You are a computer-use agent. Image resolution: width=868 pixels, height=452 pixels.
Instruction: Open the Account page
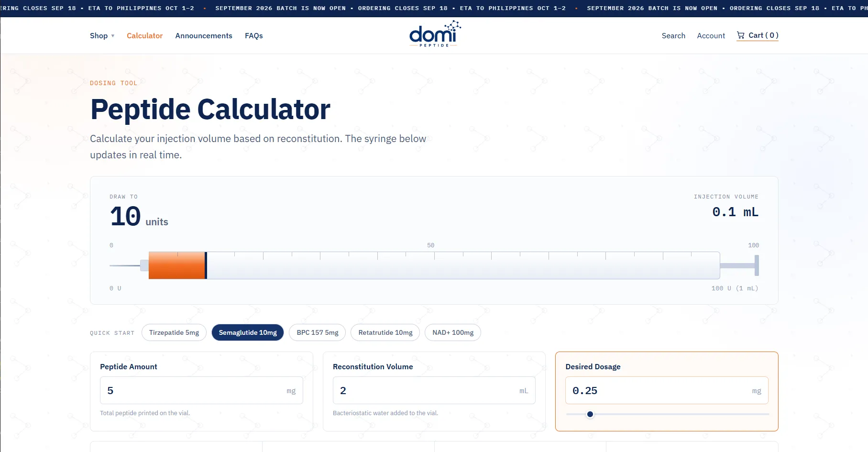tap(711, 35)
